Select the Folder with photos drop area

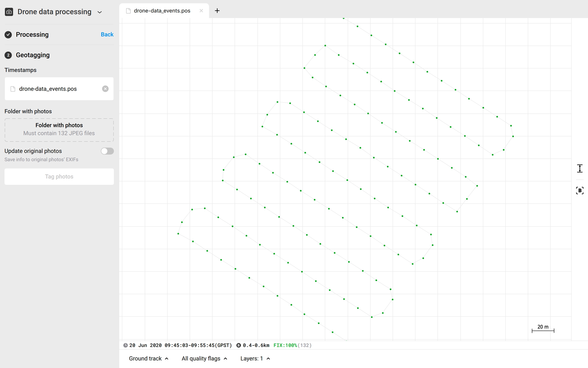click(59, 130)
